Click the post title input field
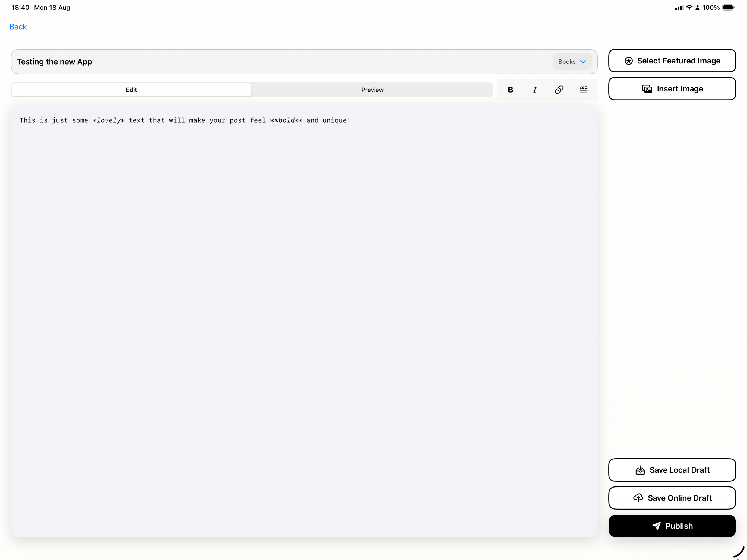The image size is (747, 560). (x=236, y=61)
